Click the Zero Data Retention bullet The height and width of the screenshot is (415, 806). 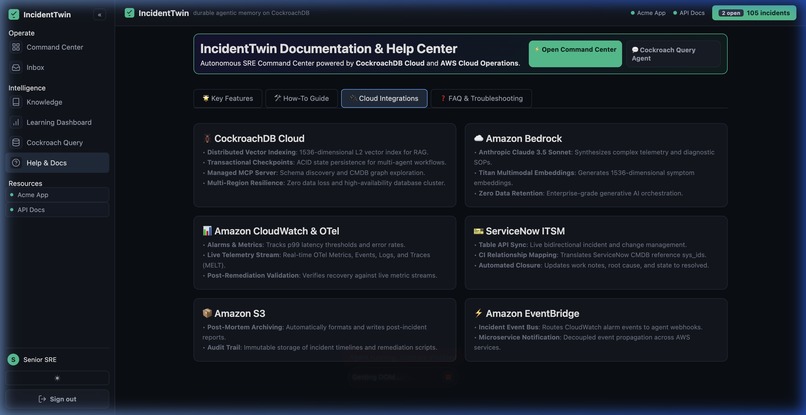coord(578,193)
